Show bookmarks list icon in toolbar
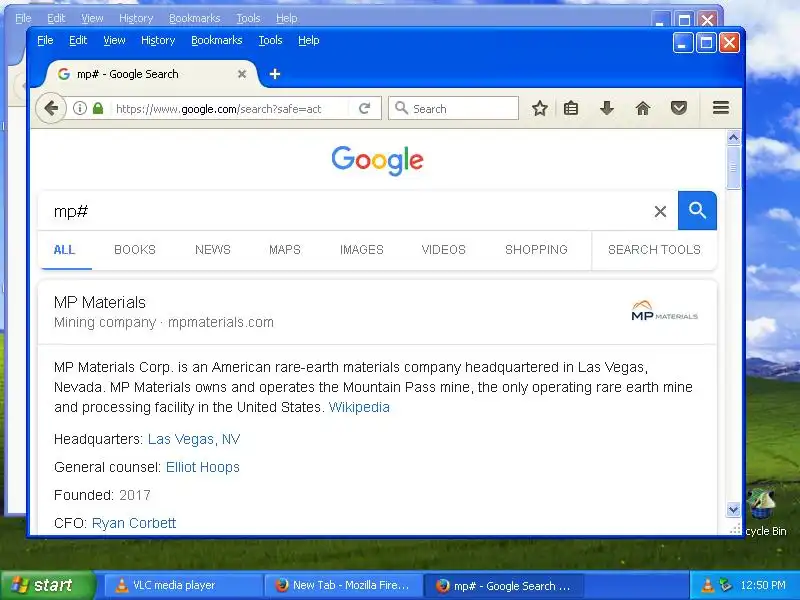Viewport: 800px width, 600px height. pyautogui.click(x=571, y=108)
